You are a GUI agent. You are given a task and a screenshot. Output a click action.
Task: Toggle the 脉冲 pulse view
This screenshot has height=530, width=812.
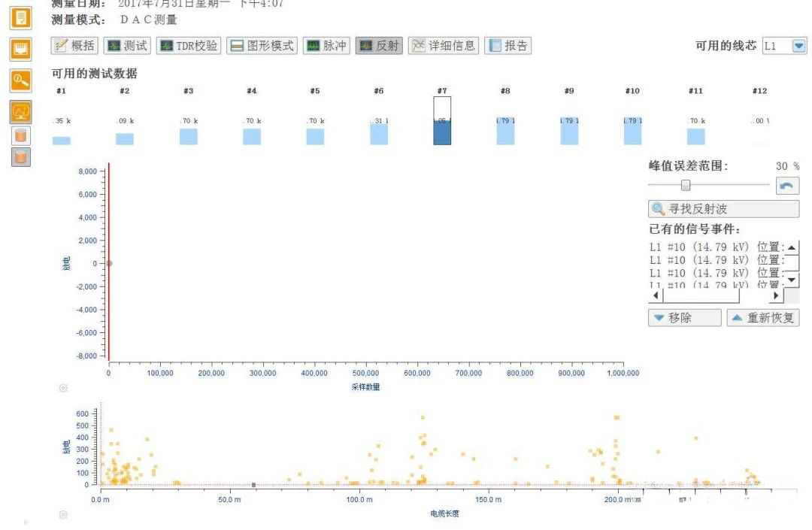326,46
